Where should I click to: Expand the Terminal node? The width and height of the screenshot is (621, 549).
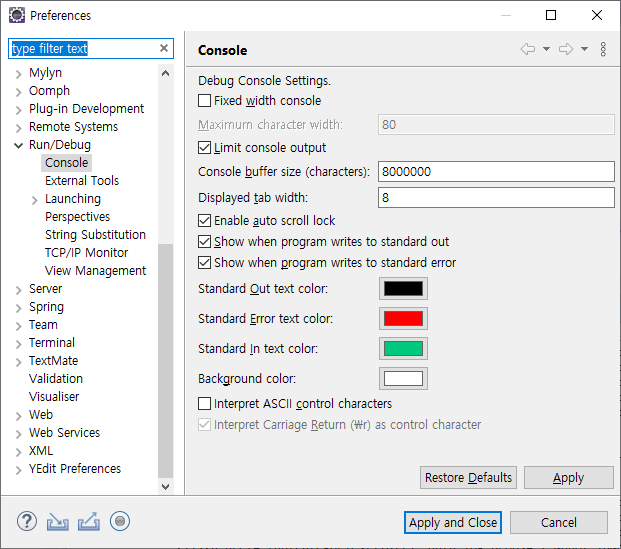click(x=18, y=344)
